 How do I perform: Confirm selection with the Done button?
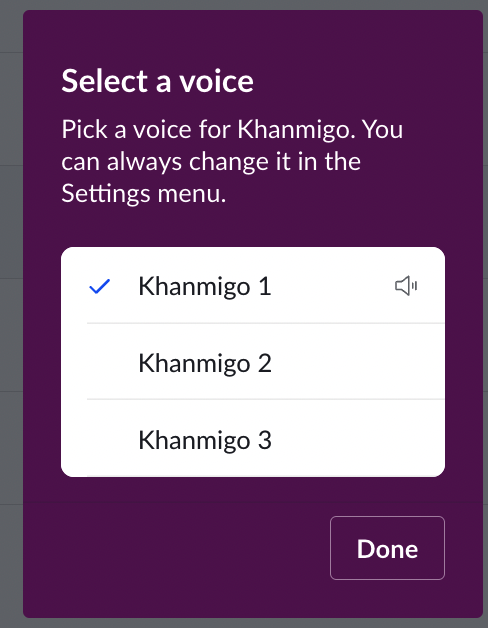coord(387,548)
